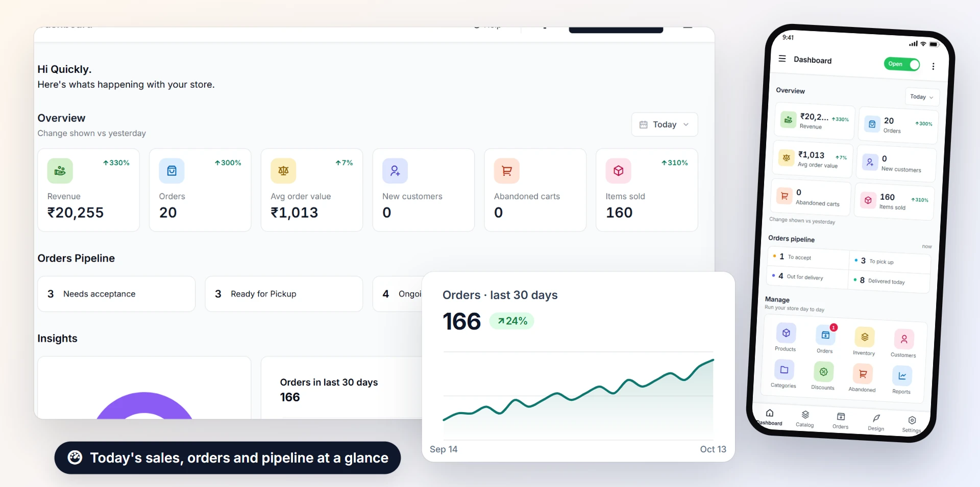
Task: Switch to Orders tab in phone bottom bar
Action: 841,421
